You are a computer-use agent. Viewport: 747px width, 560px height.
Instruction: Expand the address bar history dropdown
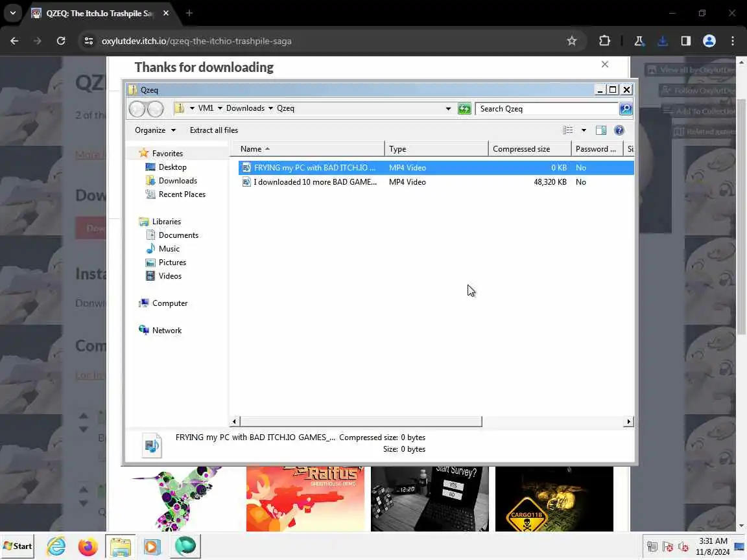coord(448,109)
